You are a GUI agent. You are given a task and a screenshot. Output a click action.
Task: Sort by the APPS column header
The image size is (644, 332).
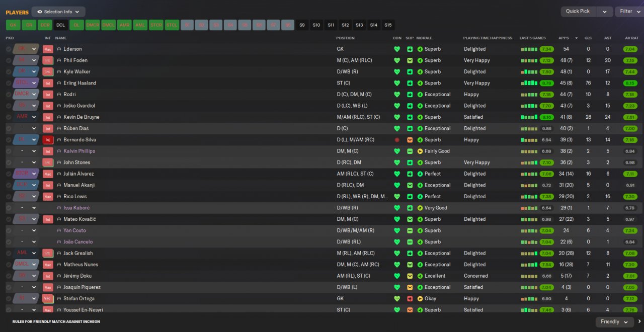563,38
